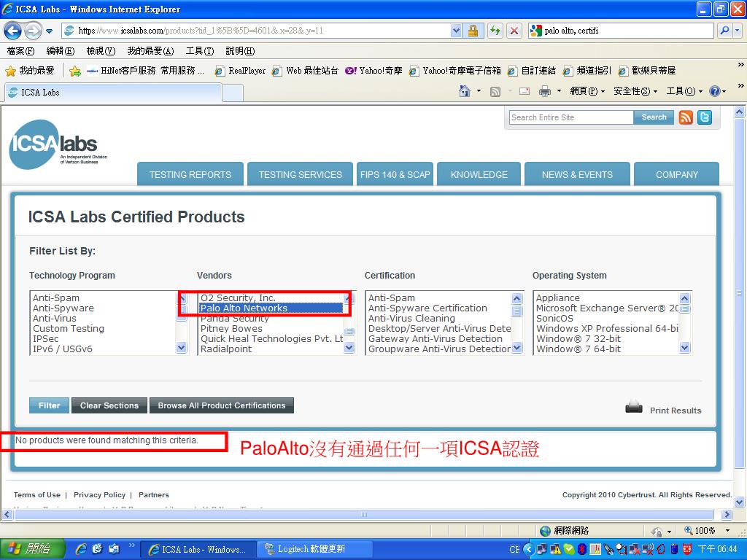Open the 說明(H) menu
The width and height of the screenshot is (747, 560).
240,50
